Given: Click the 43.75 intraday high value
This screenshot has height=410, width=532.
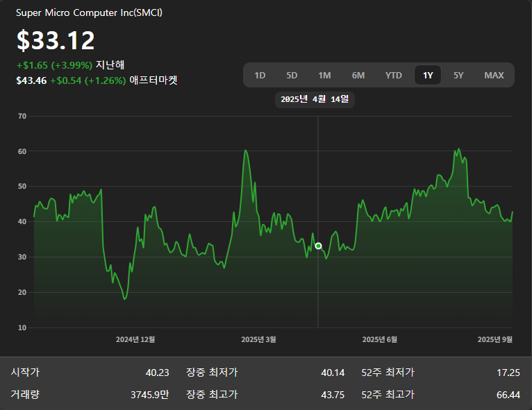Looking at the screenshot, I should [x=333, y=395].
